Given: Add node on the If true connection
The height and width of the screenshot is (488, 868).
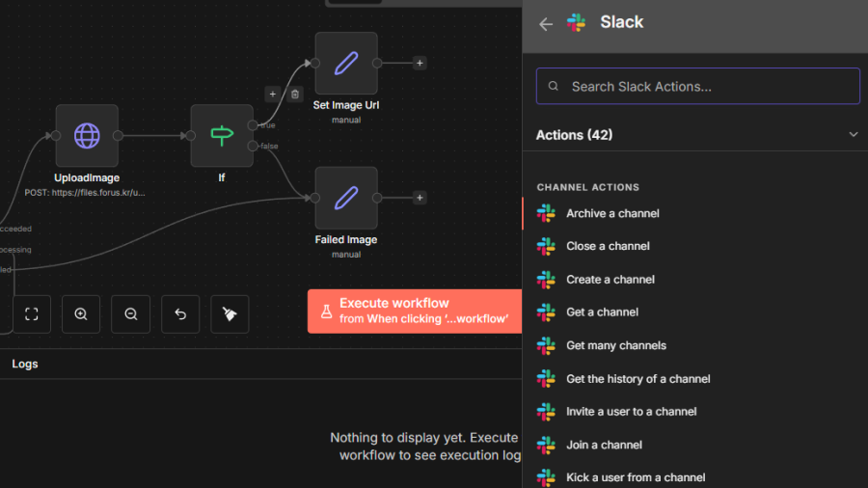Looking at the screenshot, I should [x=272, y=94].
